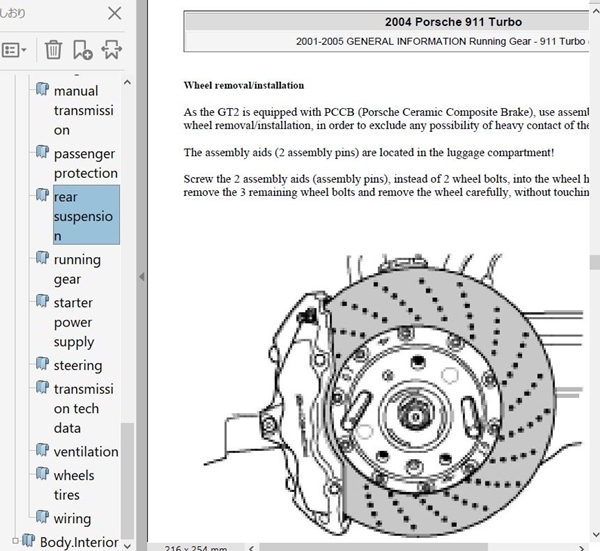Click the wheels tires bookmark icon
This screenshot has height=551, width=600.
(x=42, y=474)
